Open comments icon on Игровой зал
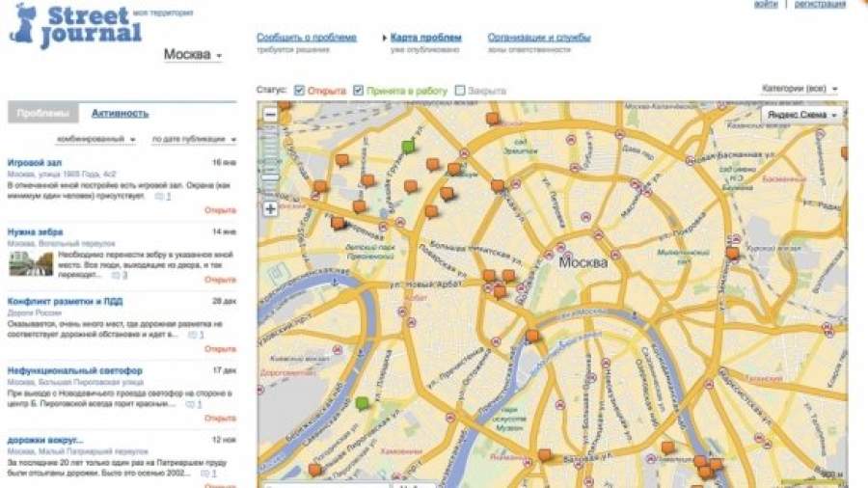Viewport: 868px width, 488px height. [x=160, y=197]
